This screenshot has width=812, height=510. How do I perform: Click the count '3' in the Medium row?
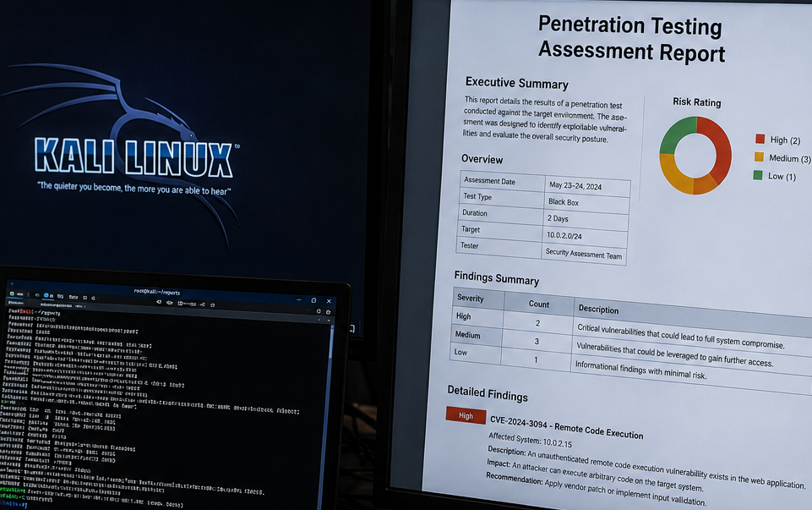coord(537,341)
